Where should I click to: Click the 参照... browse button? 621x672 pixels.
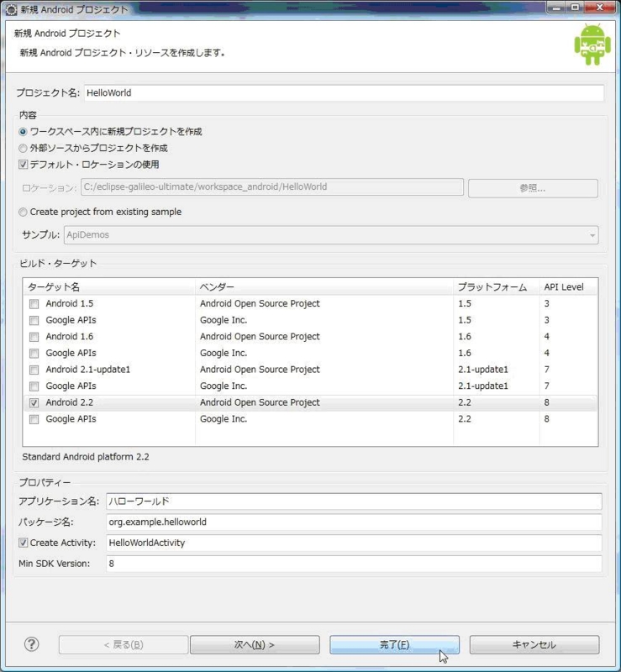(533, 188)
